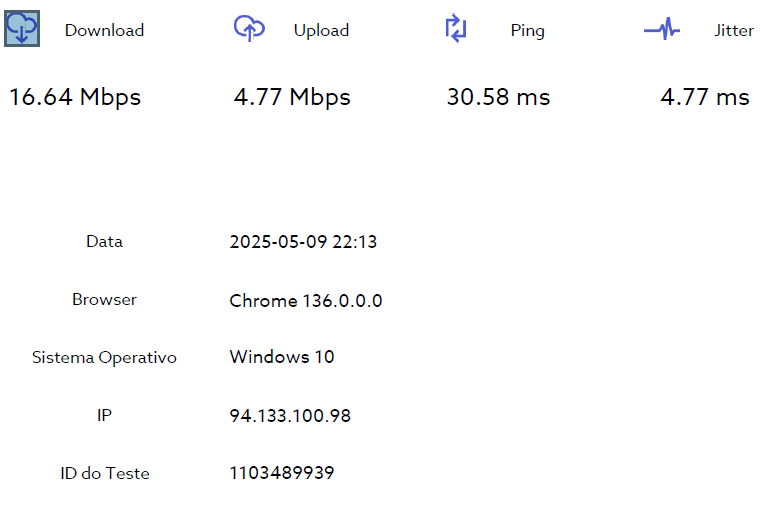The width and height of the screenshot is (765, 506).
Task: Select the Jitter label
Action: pos(734,30)
